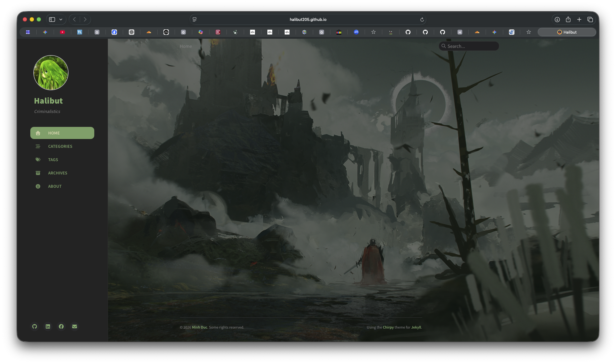Viewport: 616px width, 364px height.
Task: Open the blue Zoom favorite icon
Action: pyautogui.click(x=356, y=32)
